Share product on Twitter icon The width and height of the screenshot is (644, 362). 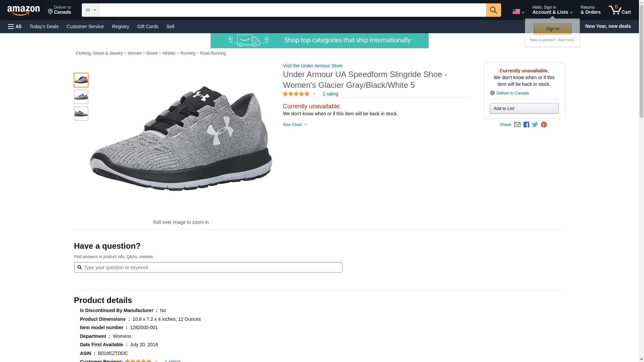535,125
